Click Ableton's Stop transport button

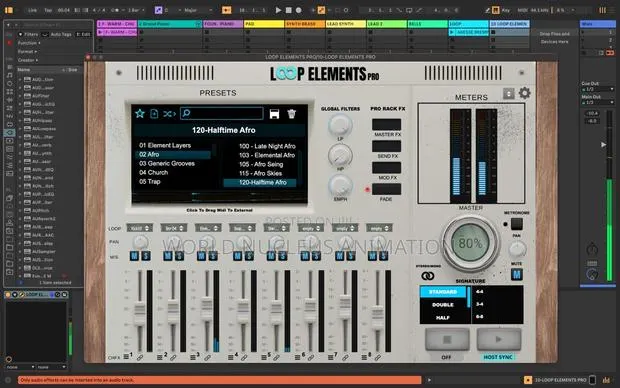(x=289, y=10)
